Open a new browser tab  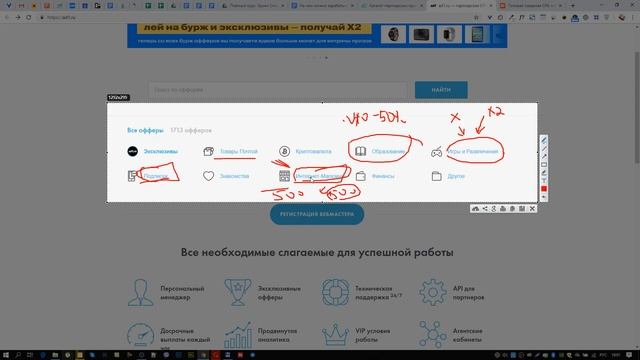573,6
